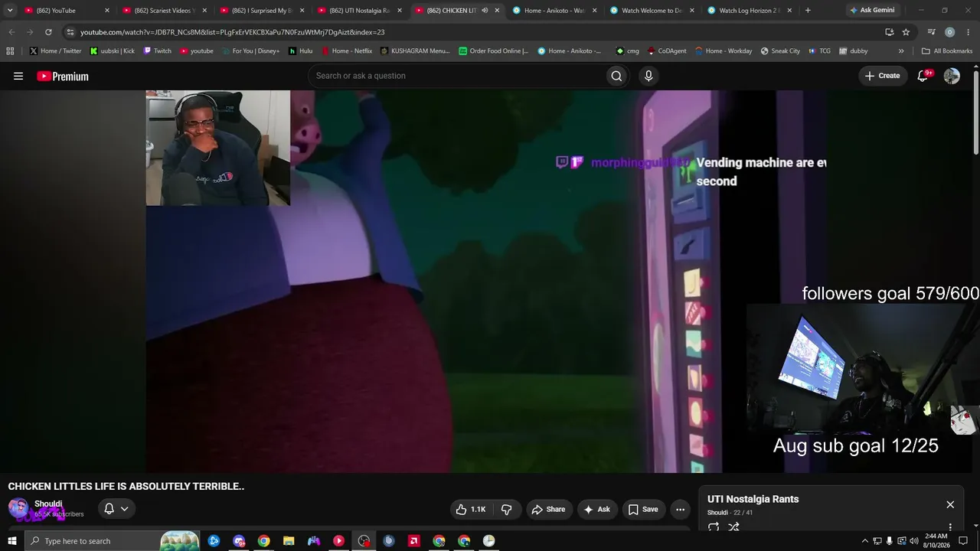This screenshot has width=980, height=551.
Task: Open the taskbar volume control
Action: [x=913, y=541]
